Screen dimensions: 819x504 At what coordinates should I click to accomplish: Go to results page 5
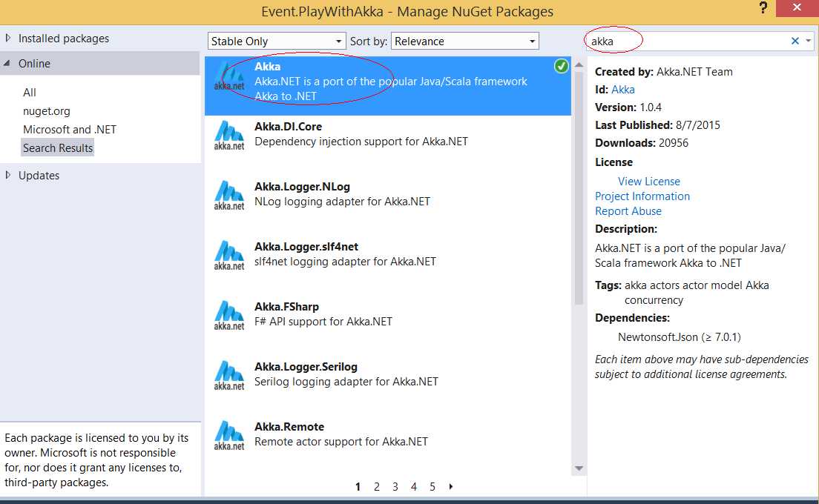[432, 487]
